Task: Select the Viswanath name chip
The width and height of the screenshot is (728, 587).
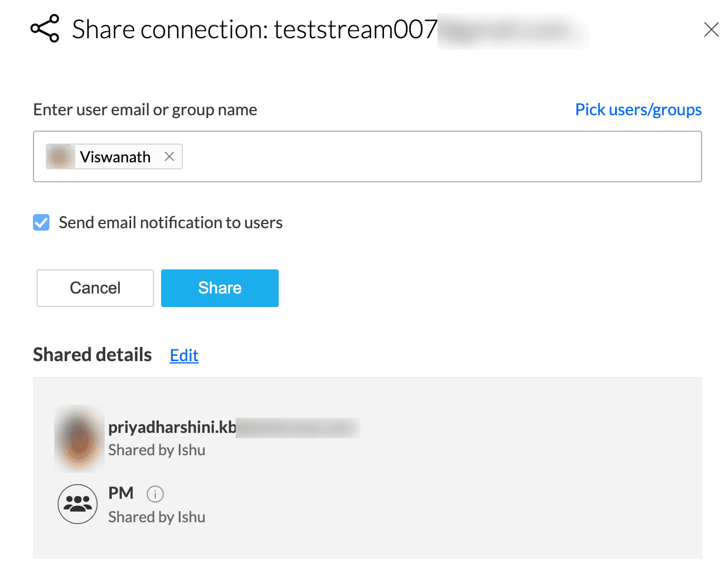Action: pyautogui.click(x=115, y=157)
